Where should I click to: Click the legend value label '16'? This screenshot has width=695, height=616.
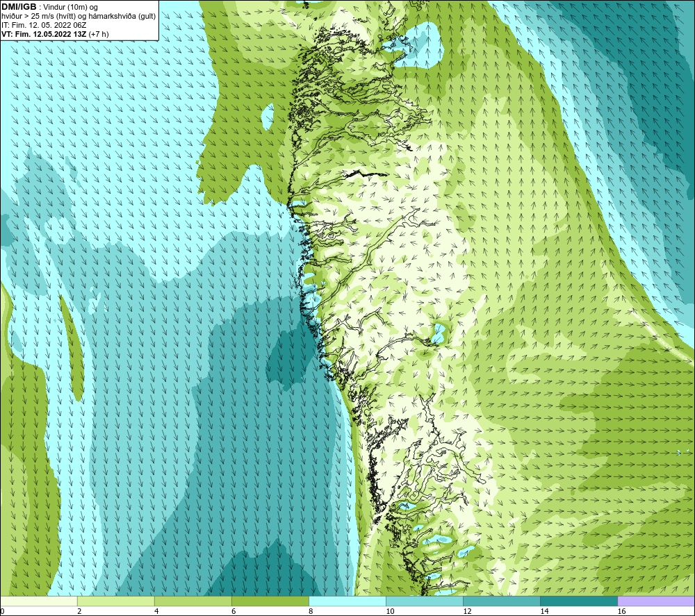[x=621, y=611]
